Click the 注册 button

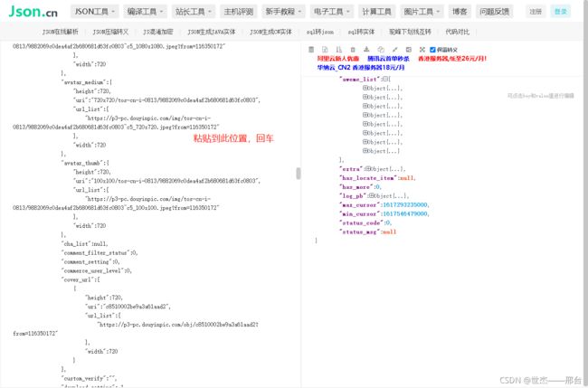coord(536,12)
